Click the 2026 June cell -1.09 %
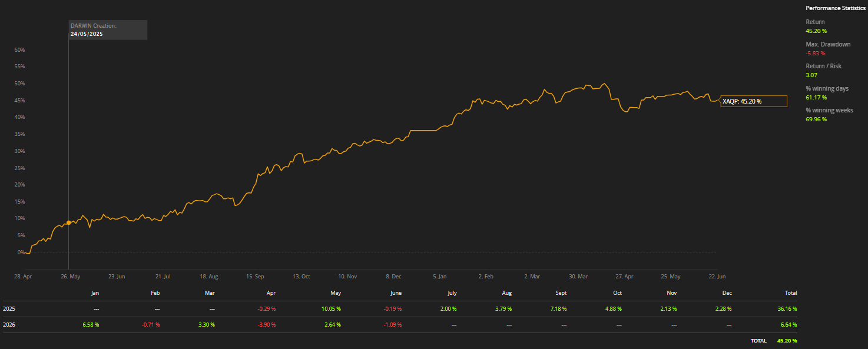This screenshot has height=349, width=868. 392,324
